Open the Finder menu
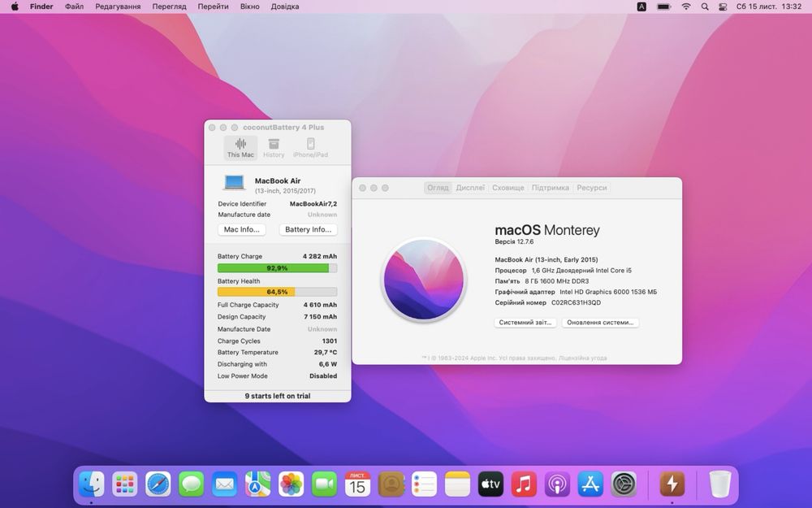 (41, 7)
